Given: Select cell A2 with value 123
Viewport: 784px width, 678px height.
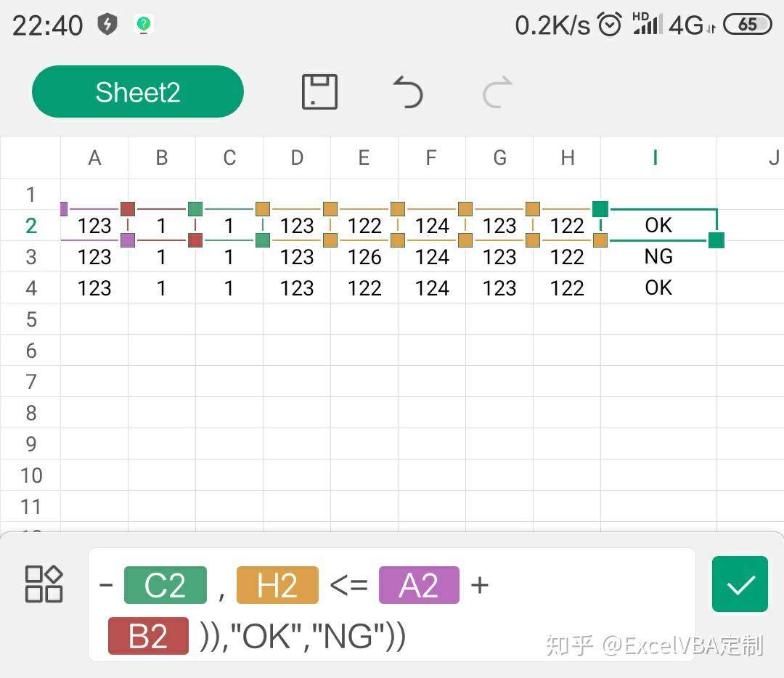Looking at the screenshot, I should coord(94,226).
